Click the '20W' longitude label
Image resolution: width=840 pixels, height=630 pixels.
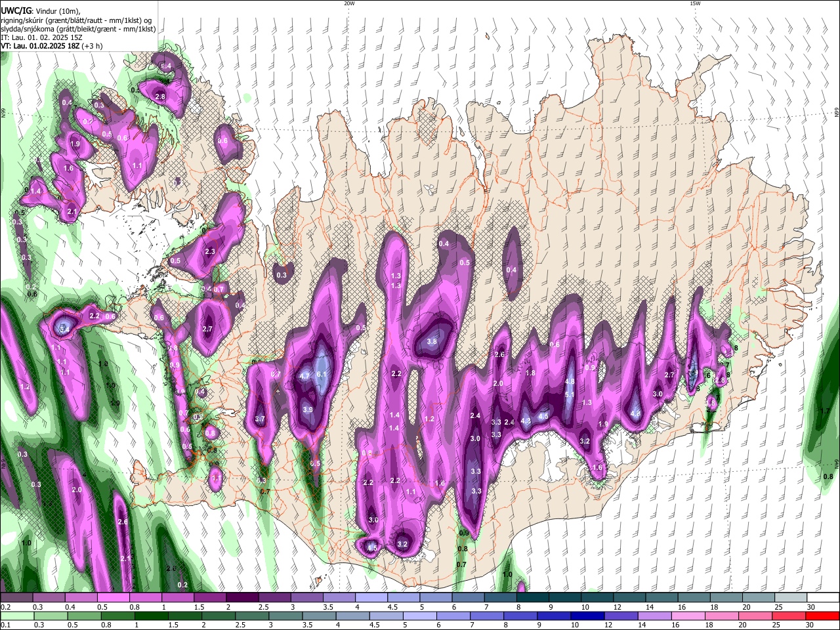349,3
